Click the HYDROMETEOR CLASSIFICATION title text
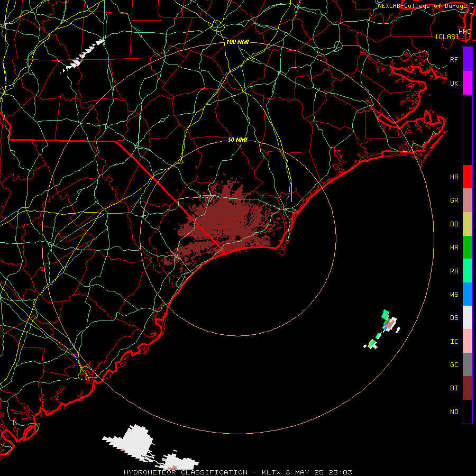This screenshot has width=476, height=476. [x=186, y=472]
